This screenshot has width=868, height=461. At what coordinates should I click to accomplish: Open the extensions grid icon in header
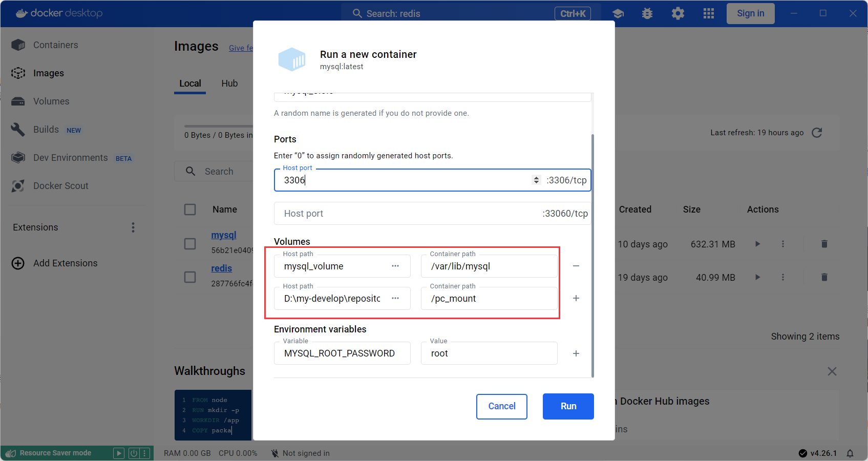pyautogui.click(x=709, y=13)
